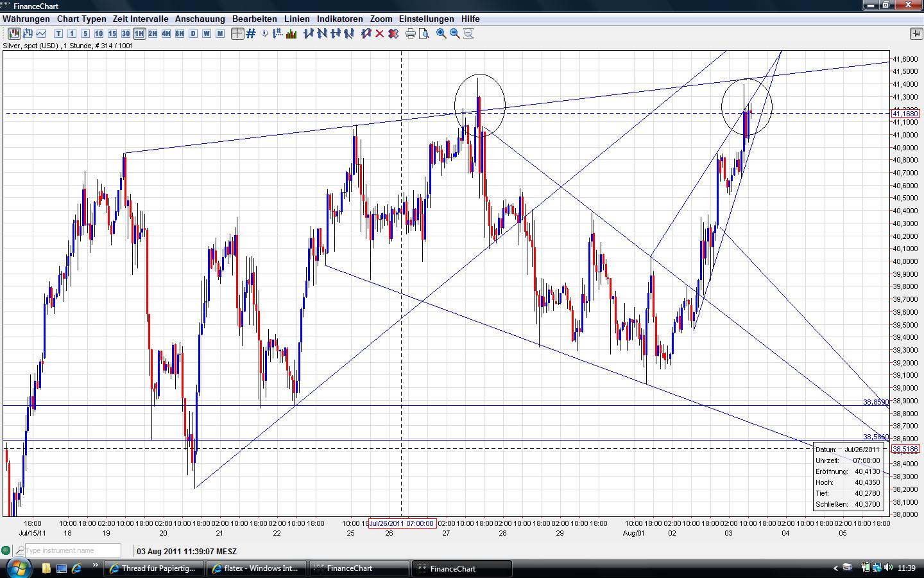Click the 'Eröffnung: 40,4130' data box row

click(x=848, y=471)
